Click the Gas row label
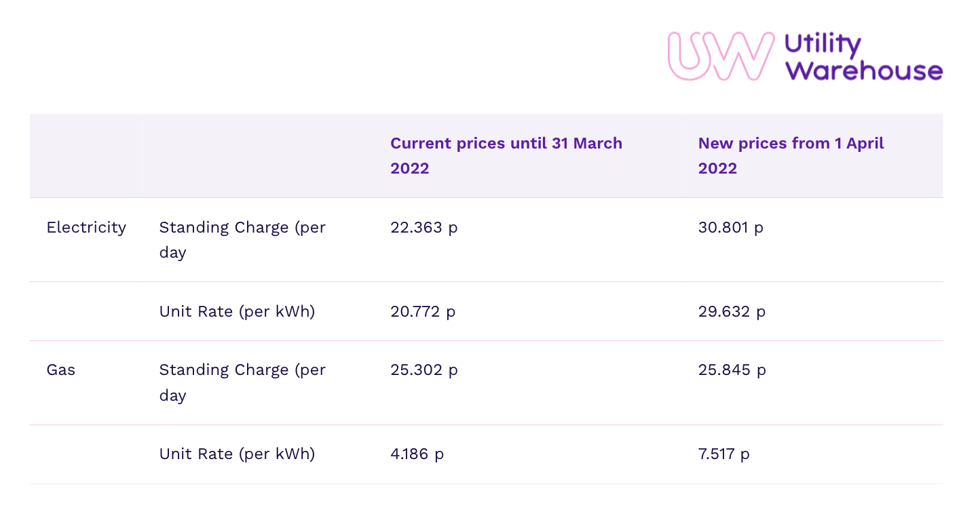Screen dimensions: 980x514 coord(61,370)
